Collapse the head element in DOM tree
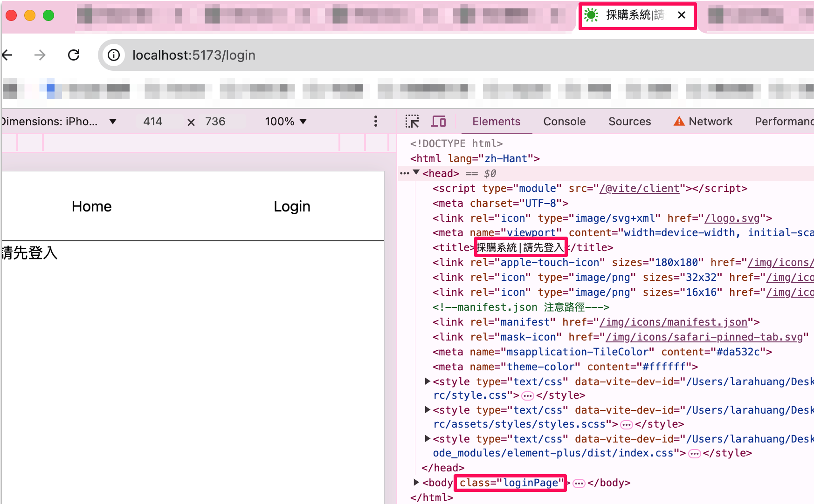 tap(416, 173)
